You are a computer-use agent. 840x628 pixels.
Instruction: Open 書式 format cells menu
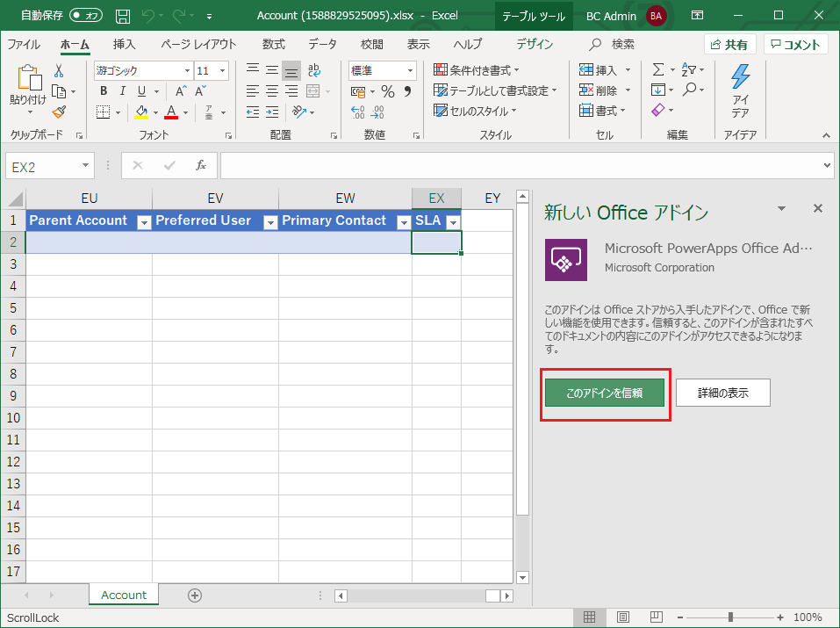[x=602, y=111]
